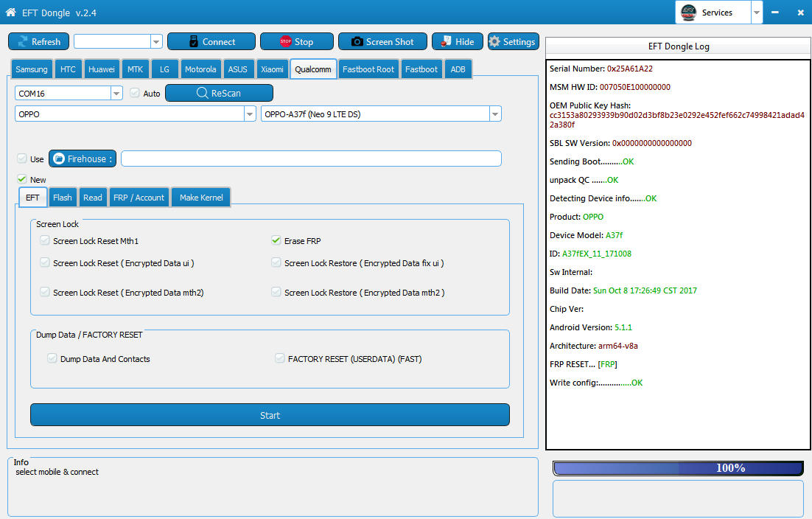Uncheck the Erase FRP checkbox
Viewport: 812px width, 519px height.
point(276,240)
